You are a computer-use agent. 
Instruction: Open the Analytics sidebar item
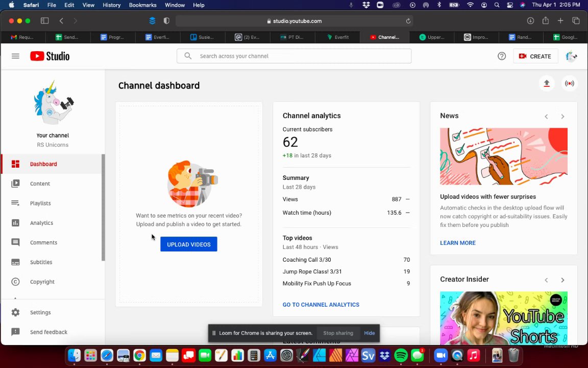coord(52,223)
